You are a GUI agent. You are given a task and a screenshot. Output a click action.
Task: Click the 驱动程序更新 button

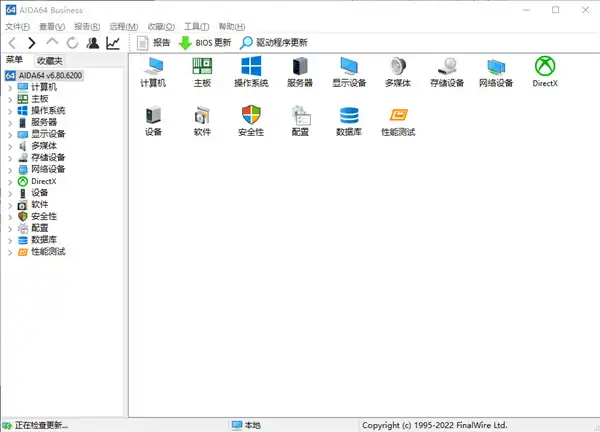click(x=273, y=43)
